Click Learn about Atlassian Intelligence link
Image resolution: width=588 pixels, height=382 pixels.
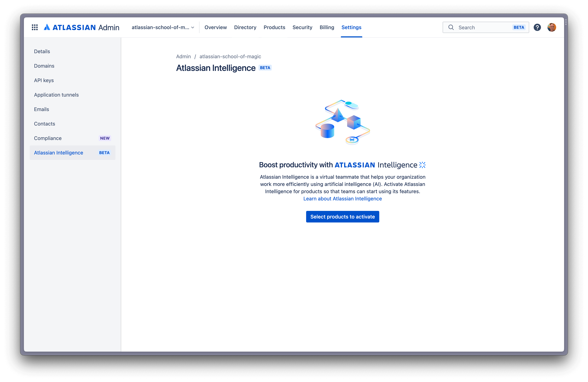pyautogui.click(x=343, y=198)
